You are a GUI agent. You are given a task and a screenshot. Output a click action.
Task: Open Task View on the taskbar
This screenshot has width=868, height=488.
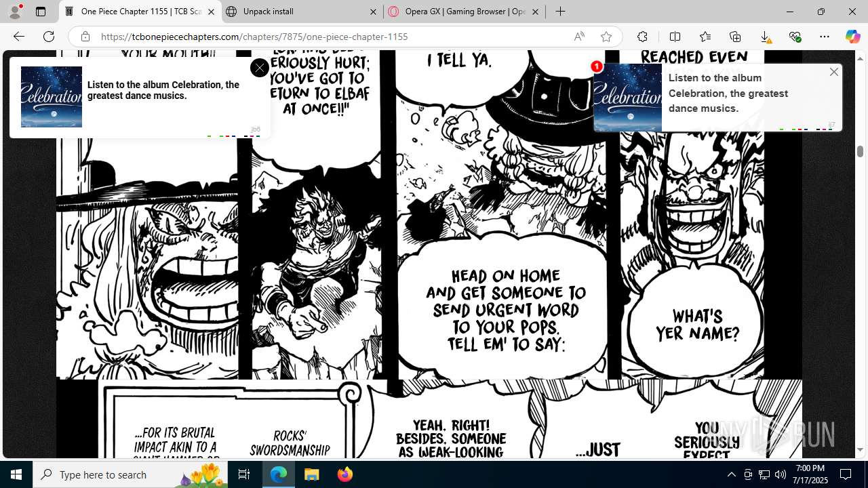pyautogui.click(x=244, y=474)
